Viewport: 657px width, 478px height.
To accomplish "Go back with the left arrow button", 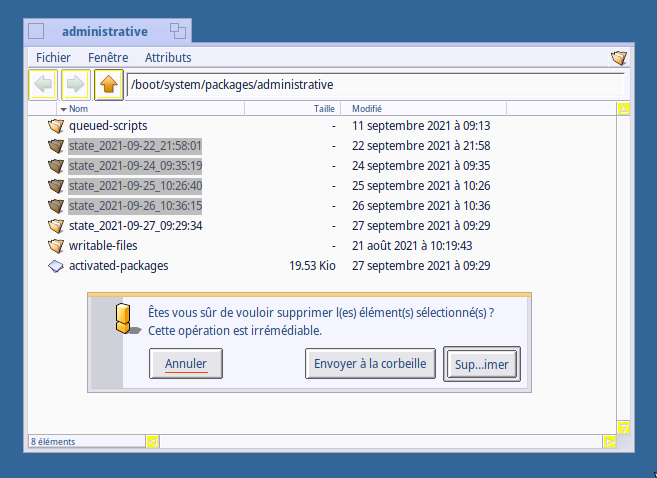I will 43,85.
